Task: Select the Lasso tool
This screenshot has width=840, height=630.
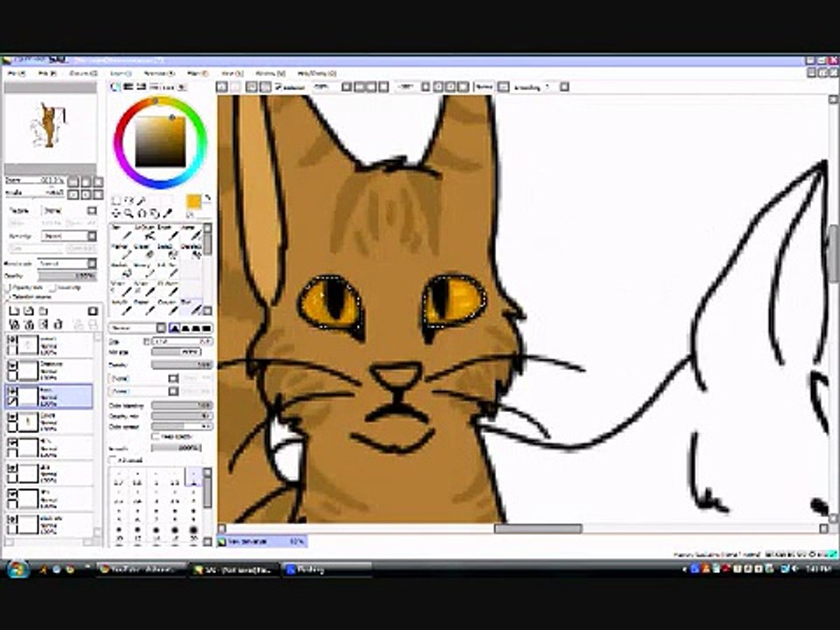Action: pyautogui.click(x=129, y=201)
